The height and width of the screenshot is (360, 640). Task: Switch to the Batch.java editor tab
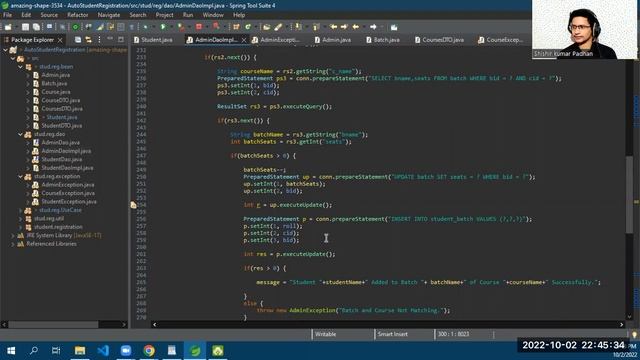point(383,40)
